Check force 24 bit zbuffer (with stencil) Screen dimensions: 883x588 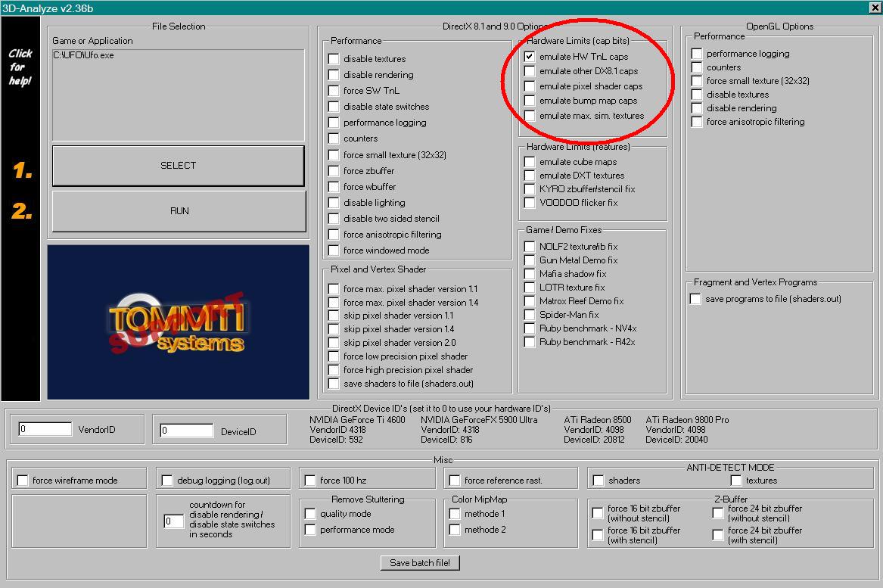point(718,535)
